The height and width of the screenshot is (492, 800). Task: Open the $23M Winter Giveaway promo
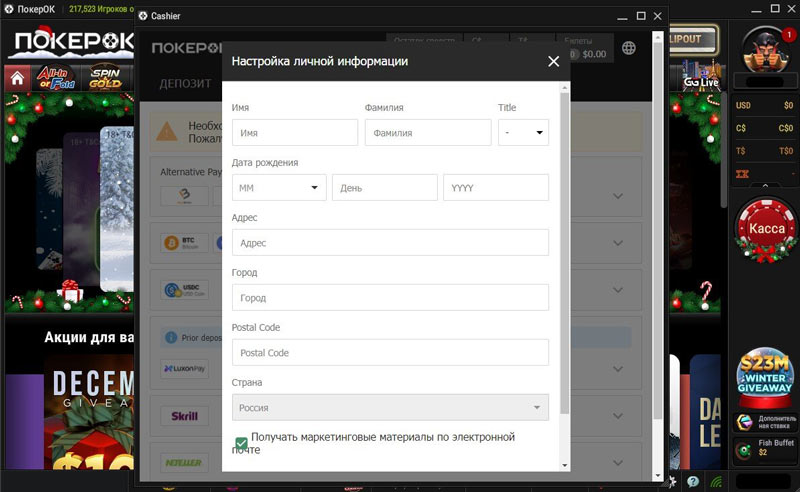pyautogui.click(x=766, y=374)
